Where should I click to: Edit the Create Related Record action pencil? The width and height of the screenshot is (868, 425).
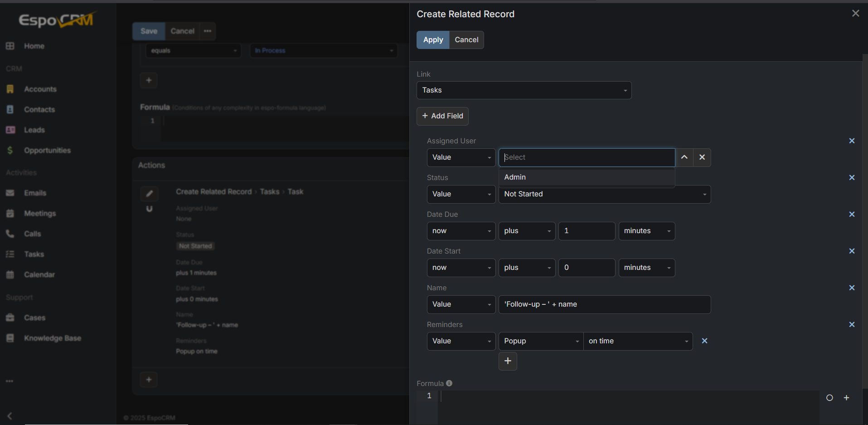(x=149, y=194)
